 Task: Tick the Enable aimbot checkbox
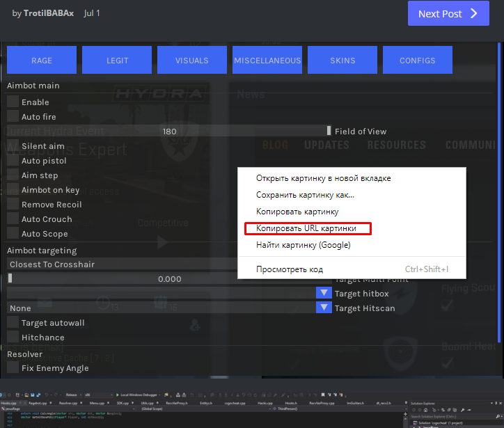pos(13,102)
